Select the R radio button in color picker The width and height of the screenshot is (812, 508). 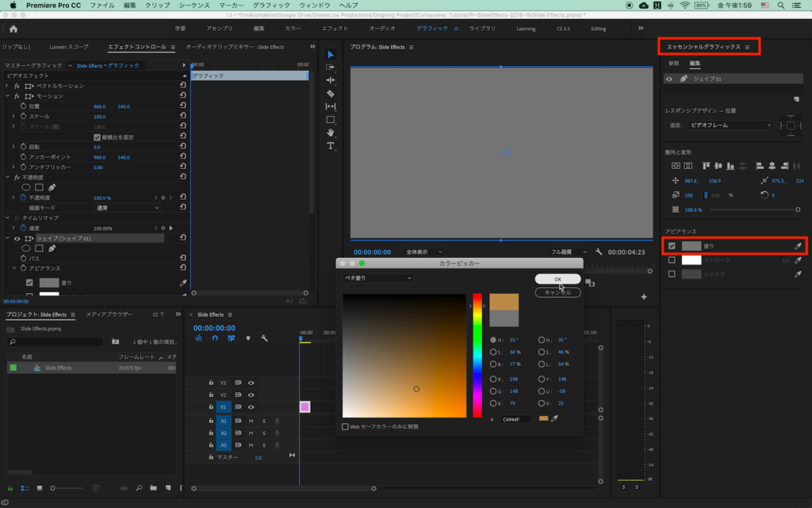(x=492, y=379)
